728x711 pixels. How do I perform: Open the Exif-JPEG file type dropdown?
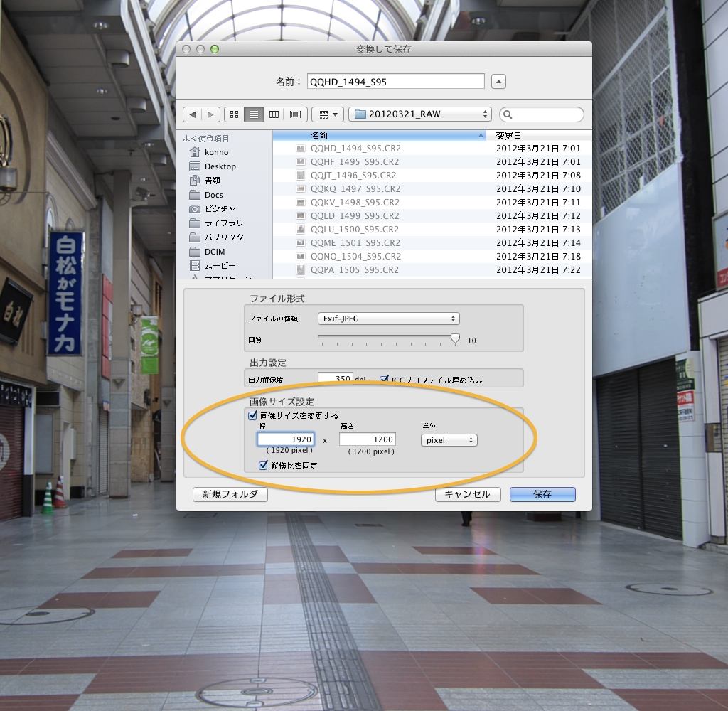coord(389,319)
